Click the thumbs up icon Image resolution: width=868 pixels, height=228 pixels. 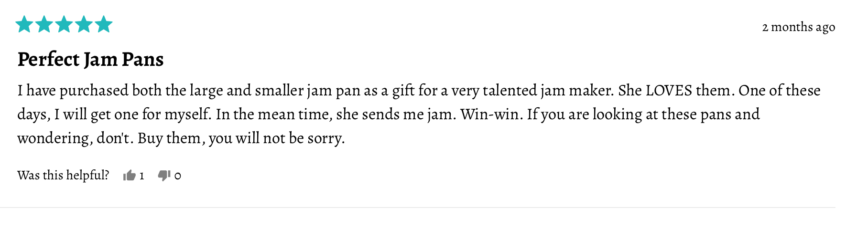click(x=129, y=176)
